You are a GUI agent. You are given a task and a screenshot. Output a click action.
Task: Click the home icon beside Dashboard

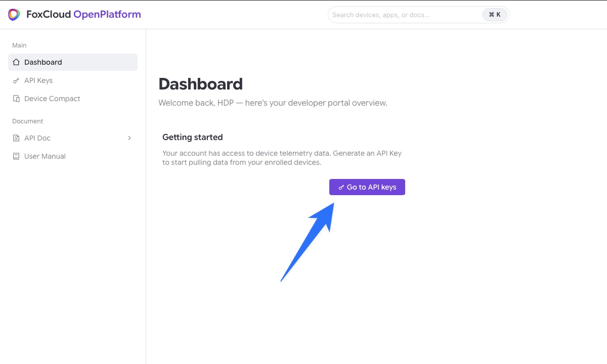(x=16, y=62)
